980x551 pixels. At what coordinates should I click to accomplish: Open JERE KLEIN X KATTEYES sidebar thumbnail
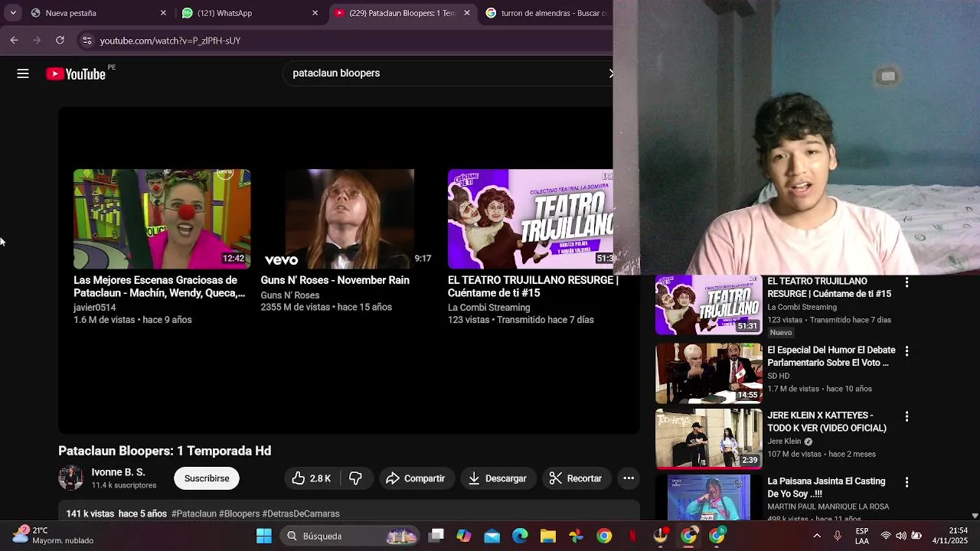tap(709, 439)
